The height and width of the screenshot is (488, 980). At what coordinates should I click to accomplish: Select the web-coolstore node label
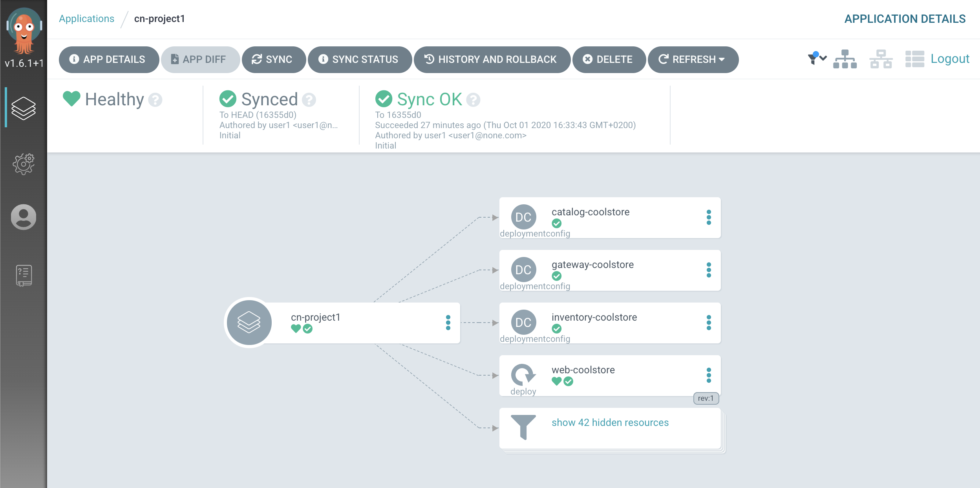coord(583,370)
